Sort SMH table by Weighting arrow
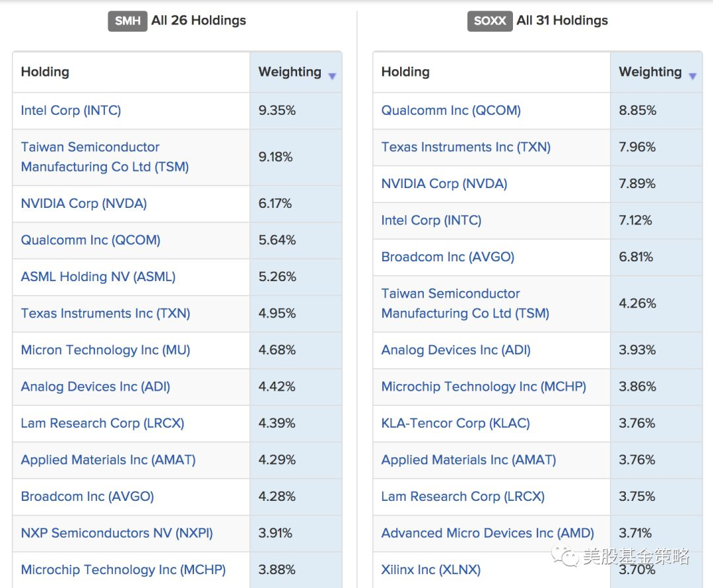Image resolution: width=713 pixels, height=588 pixels. point(332,77)
